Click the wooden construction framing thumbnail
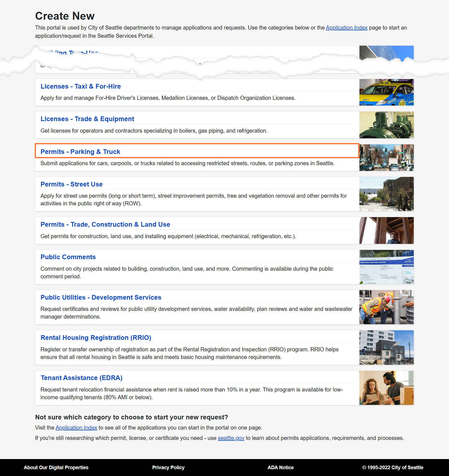This screenshot has height=476, width=449. [x=386, y=230]
